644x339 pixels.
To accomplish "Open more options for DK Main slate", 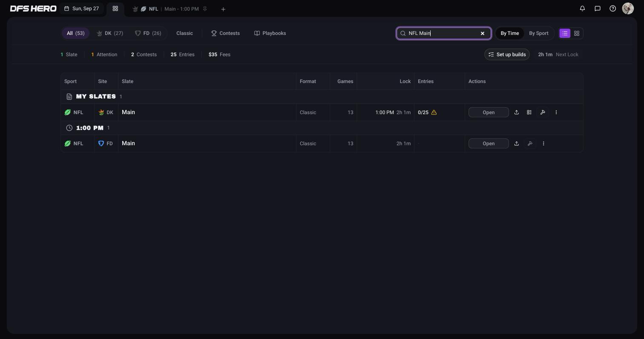I will point(556,112).
